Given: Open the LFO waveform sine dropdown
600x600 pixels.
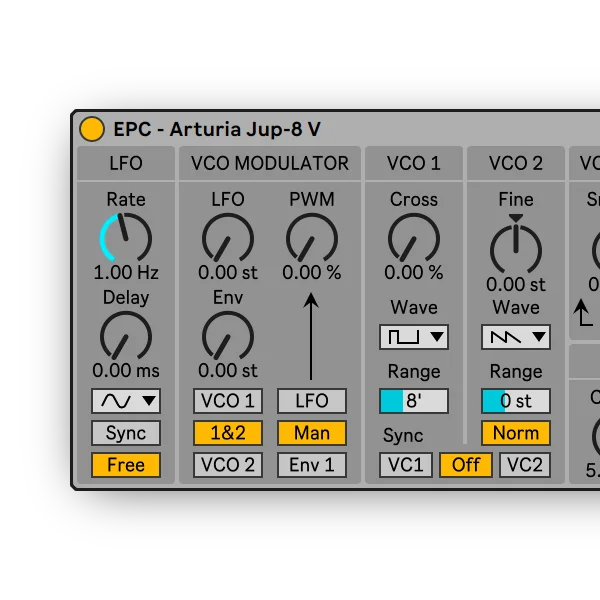Looking at the screenshot, I should tap(126, 401).
